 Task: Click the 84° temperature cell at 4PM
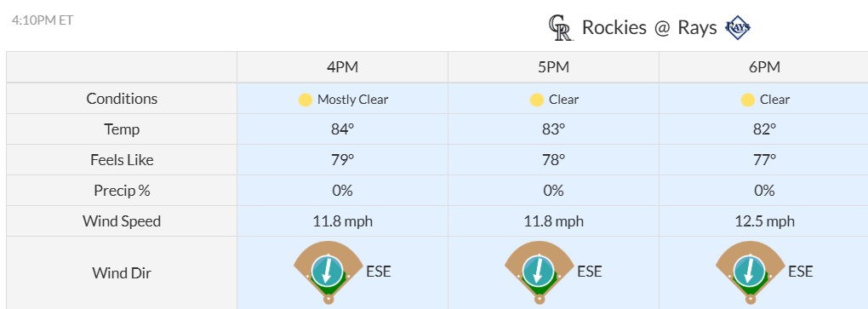pyautogui.click(x=343, y=129)
